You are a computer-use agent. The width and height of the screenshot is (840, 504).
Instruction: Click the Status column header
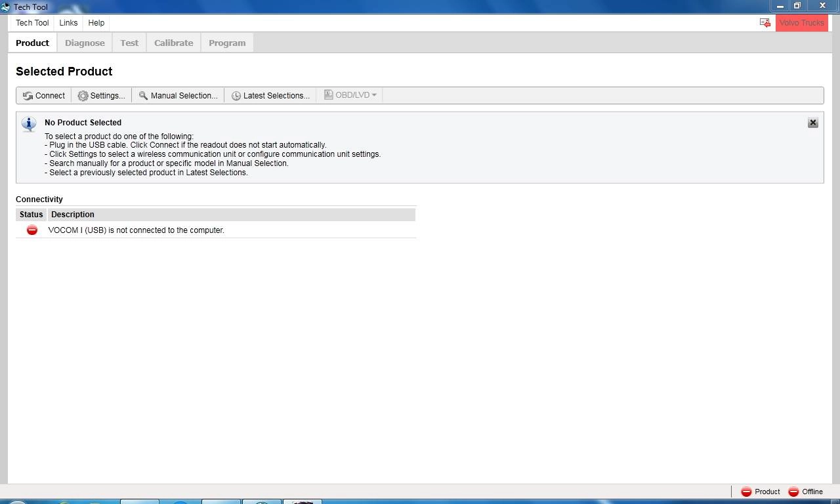[31, 215]
